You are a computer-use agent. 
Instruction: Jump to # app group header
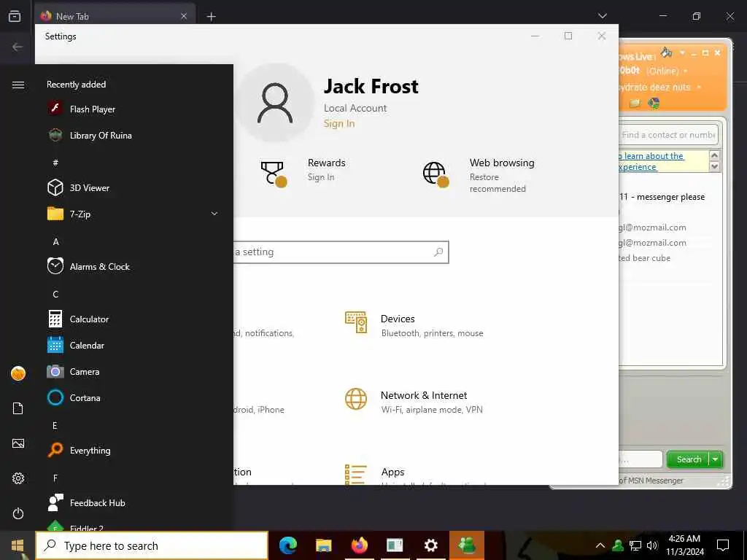(x=55, y=163)
